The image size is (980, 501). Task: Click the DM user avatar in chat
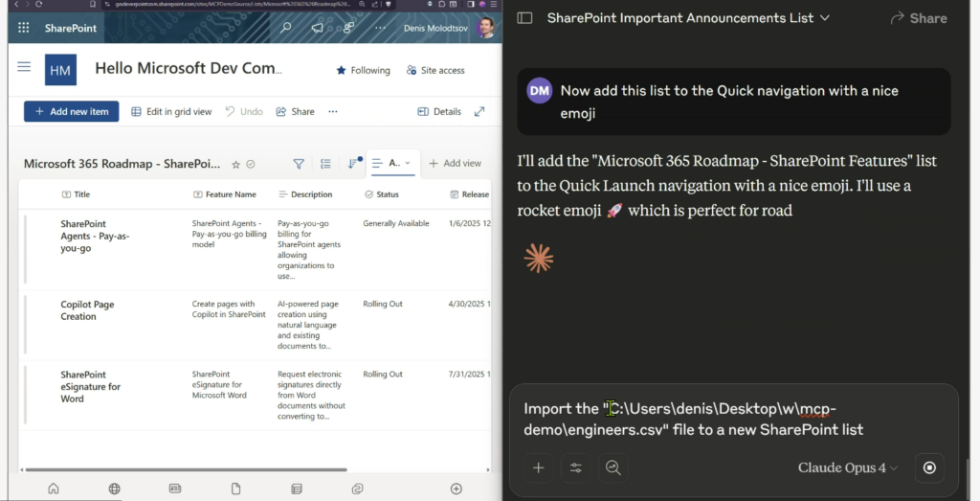click(540, 91)
